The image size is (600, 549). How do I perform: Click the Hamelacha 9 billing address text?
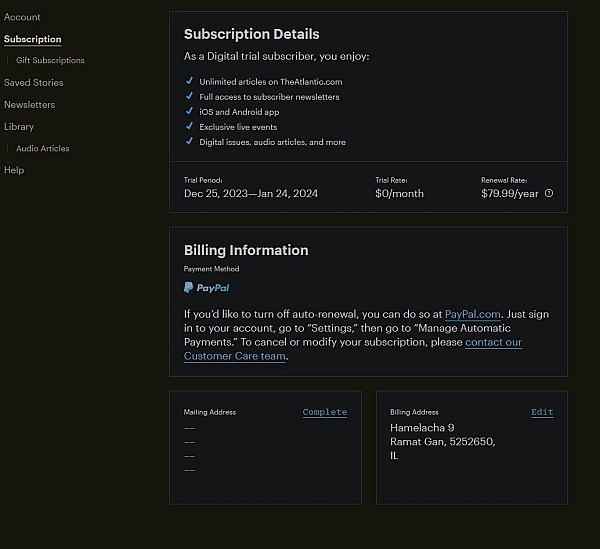point(422,428)
